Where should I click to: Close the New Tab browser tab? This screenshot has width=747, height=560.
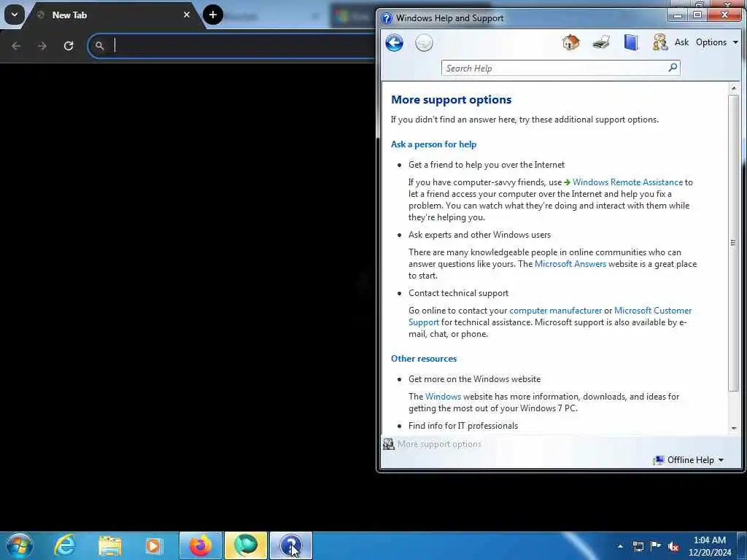pyautogui.click(x=187, y=15)
